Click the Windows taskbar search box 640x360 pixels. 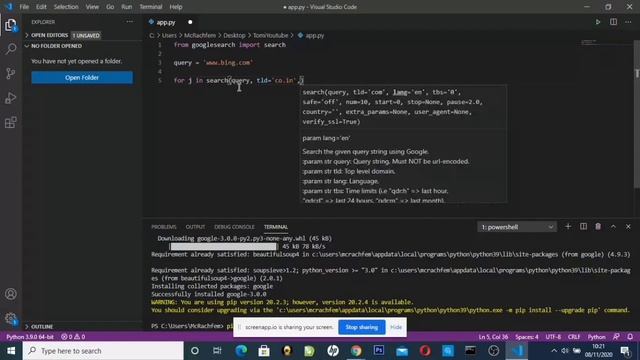103,351
